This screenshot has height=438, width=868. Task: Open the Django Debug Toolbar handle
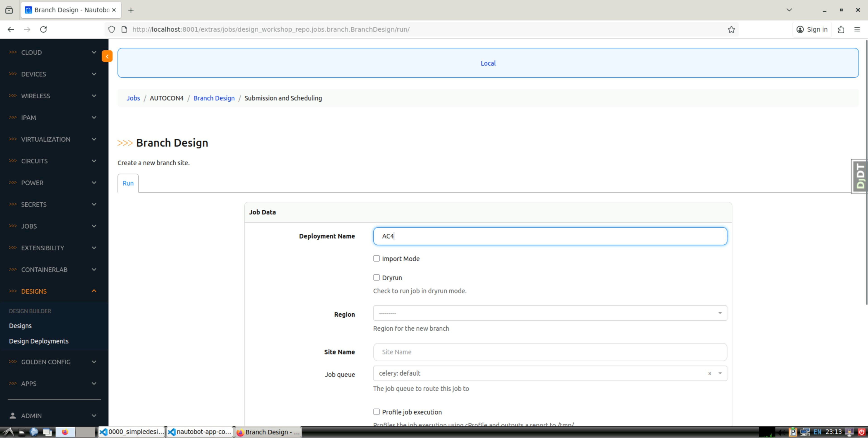pos(860,176)
